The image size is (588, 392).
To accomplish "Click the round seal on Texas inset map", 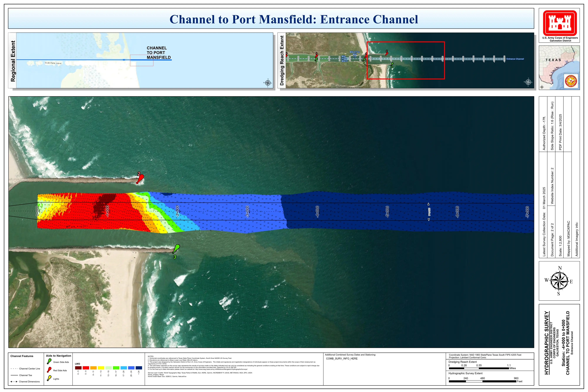I will point(571,81).
